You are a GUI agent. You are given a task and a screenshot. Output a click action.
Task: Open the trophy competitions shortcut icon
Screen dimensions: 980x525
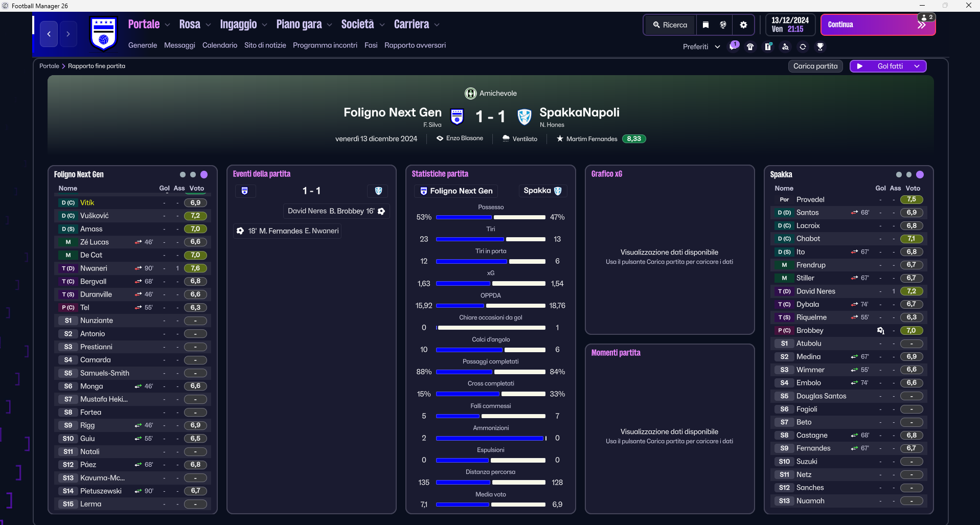click(x=820, y=47)
